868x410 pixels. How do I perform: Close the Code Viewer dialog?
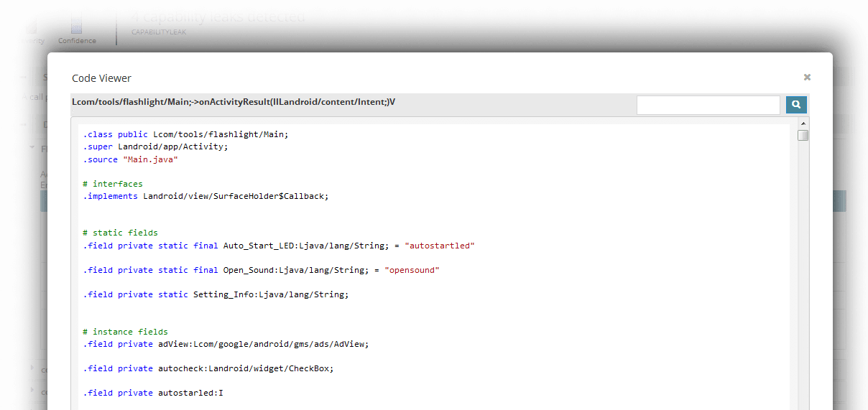click(807, 77)
